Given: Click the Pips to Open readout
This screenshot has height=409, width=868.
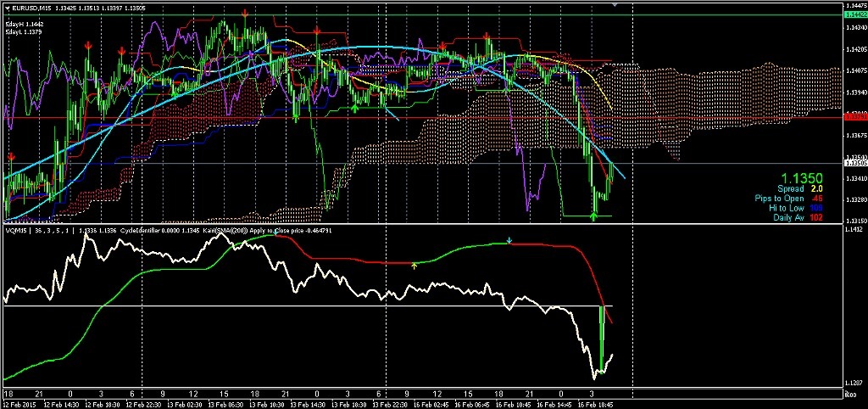Looking at the screenshot, I should point(789,199).
